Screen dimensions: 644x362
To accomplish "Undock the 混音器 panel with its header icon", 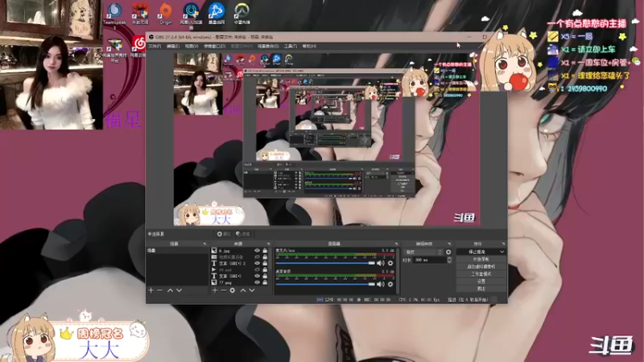I will point(396,244).
